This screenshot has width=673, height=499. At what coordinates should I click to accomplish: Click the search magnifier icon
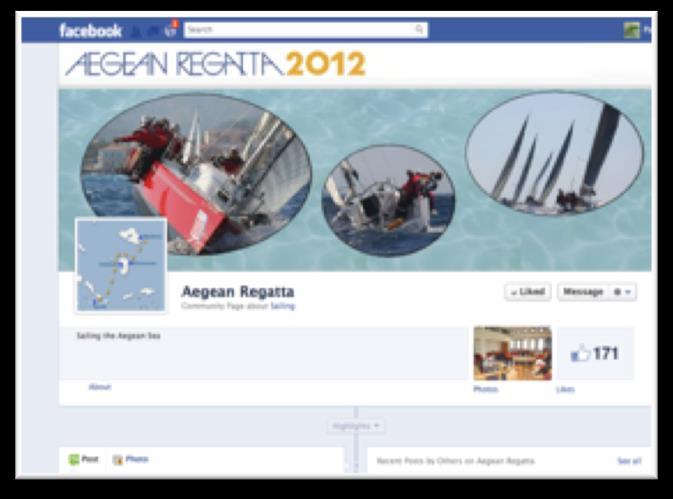pos(419,29)
